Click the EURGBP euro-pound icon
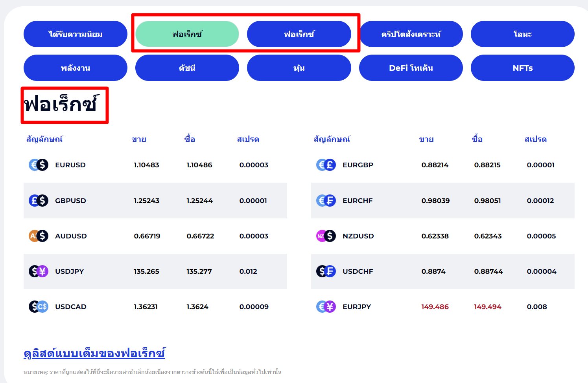Viewport: 588px width, 383px height. 326,165
